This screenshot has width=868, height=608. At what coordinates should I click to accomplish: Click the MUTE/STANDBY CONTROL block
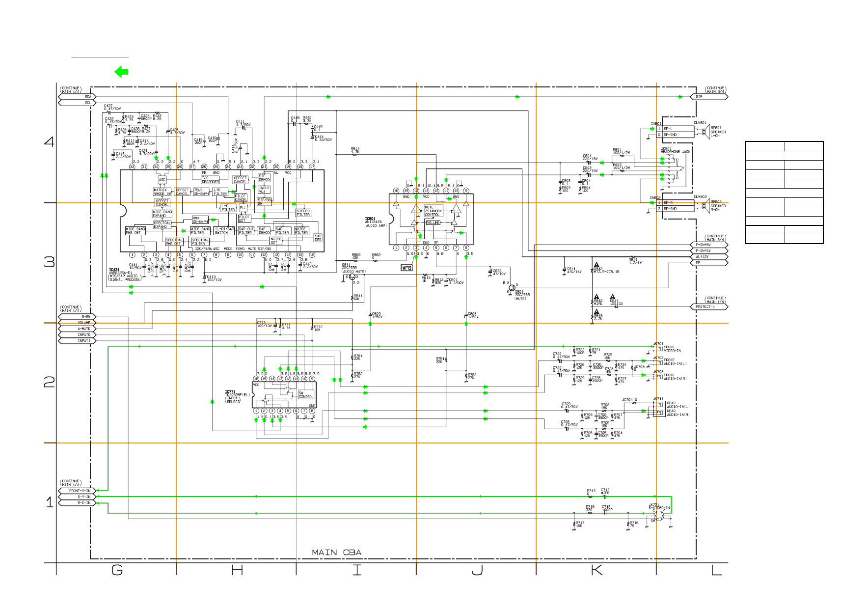[x=433, y=211]
